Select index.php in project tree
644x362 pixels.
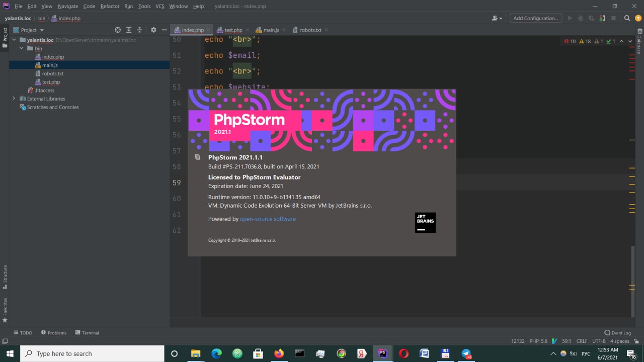click(x=53, y=57)
